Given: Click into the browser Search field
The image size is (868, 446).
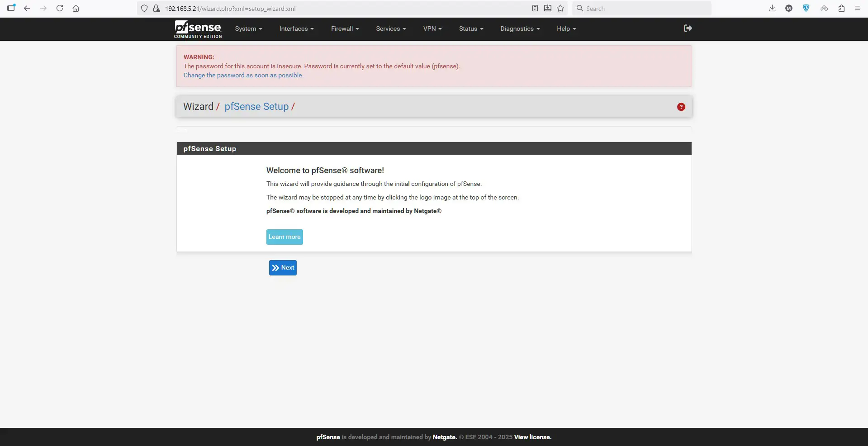Looking at the screenshot, I should tap(642, 8).
